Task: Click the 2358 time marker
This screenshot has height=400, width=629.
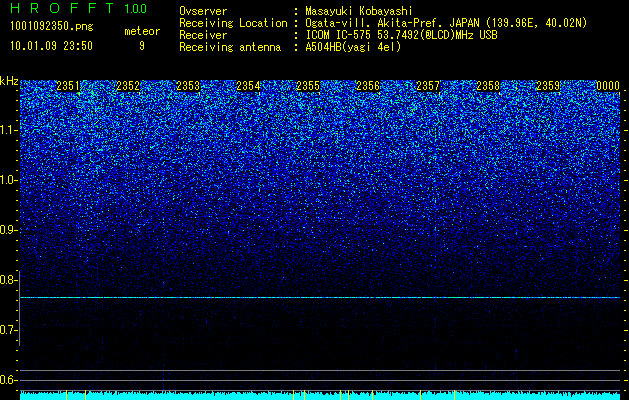Action: click(x=488, y=86)
